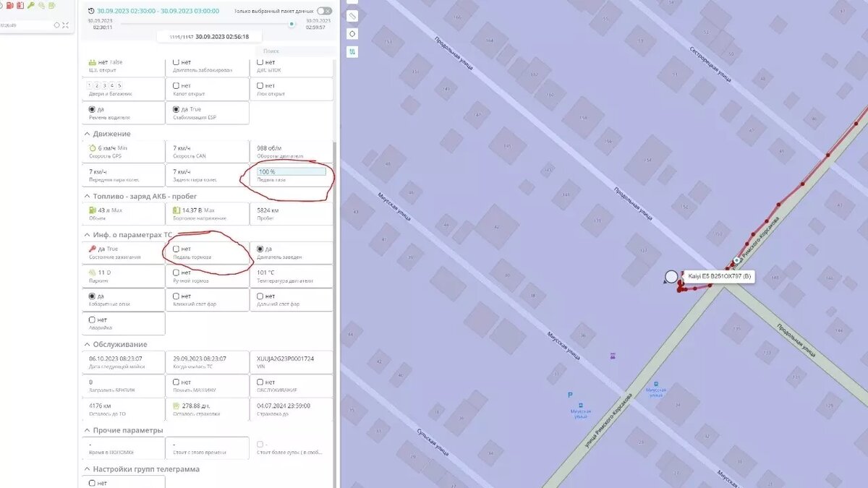The width and height of the screenshot is (868, 488).
Task: Toggle the Педаль тормоза checkbox
Action: pyautogui.click(x=176, y=249)
